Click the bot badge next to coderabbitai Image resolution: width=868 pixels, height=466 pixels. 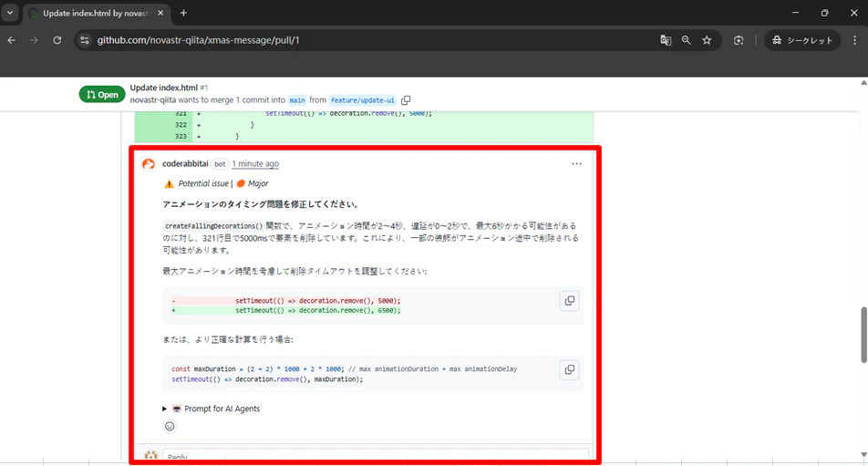[x=220, y=164]
